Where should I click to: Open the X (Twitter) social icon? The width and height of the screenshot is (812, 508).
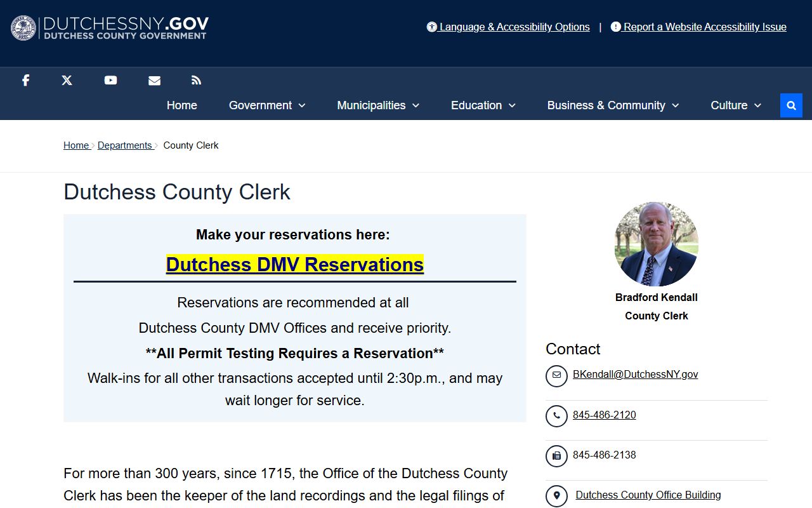click(67, 80)
